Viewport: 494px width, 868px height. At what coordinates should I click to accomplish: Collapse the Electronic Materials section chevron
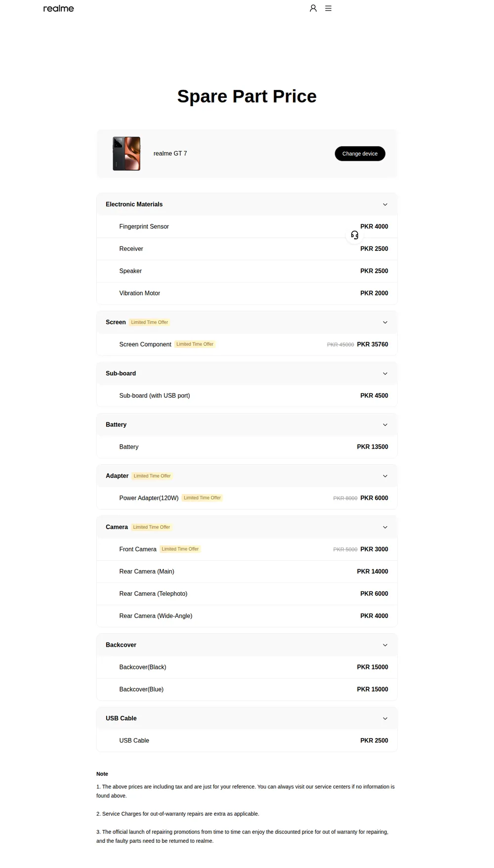click(x=385, y=205)
